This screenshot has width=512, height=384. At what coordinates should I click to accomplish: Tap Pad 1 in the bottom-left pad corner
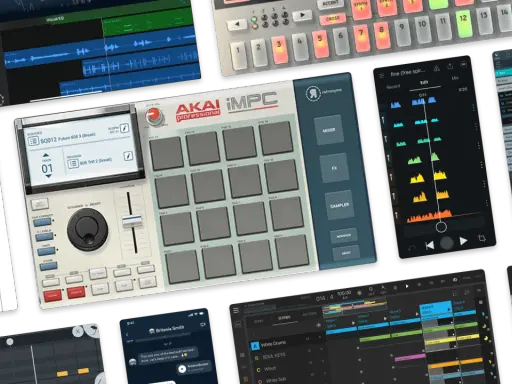coord(182,268)
